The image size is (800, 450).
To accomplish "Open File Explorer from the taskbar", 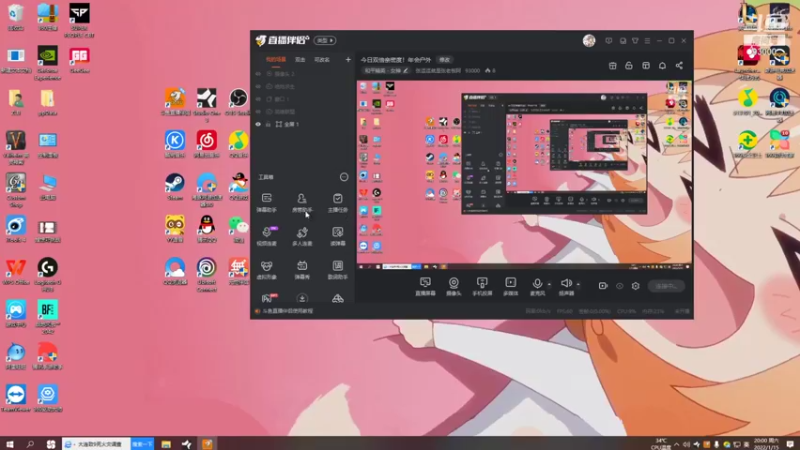I will (x=166, y=444).
